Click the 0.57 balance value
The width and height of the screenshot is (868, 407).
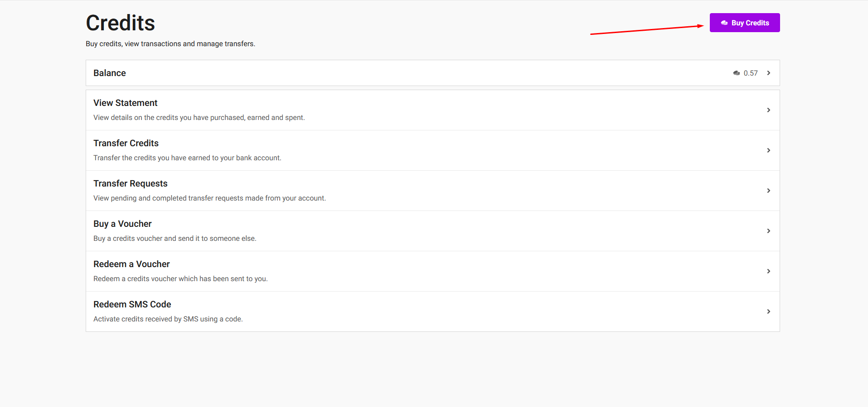point(751,73)
